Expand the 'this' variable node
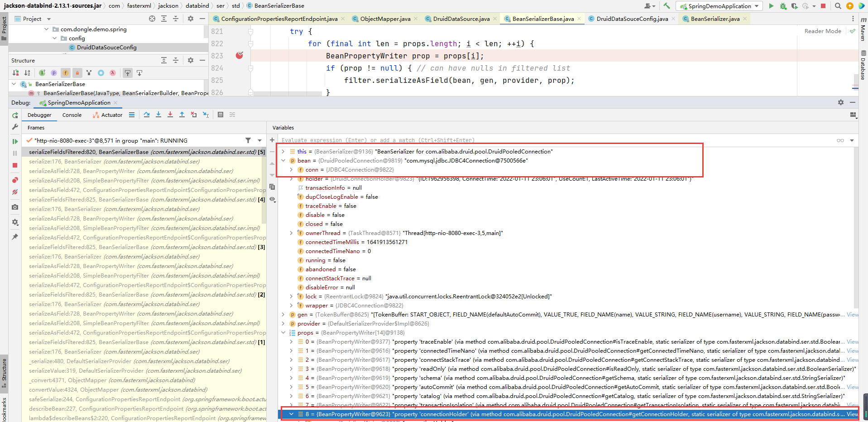Image resolution: width=868 pixels, height=422 pixels. (283, 151)
